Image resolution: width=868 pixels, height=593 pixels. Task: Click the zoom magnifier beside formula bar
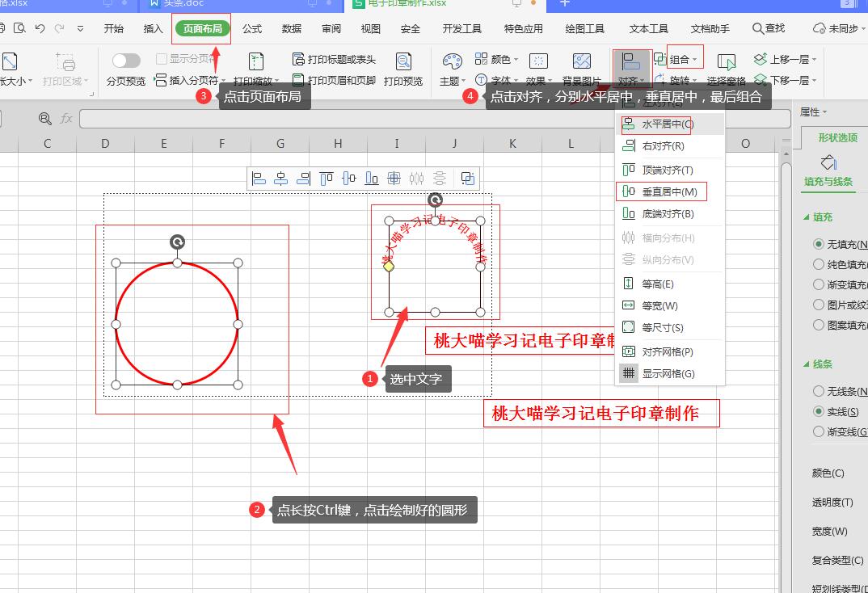(46, 119)
